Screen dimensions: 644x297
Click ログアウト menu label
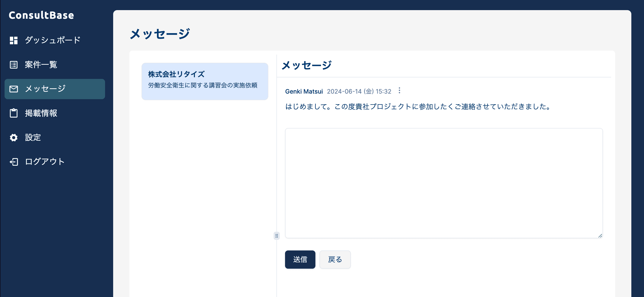(x=45, y=162)
